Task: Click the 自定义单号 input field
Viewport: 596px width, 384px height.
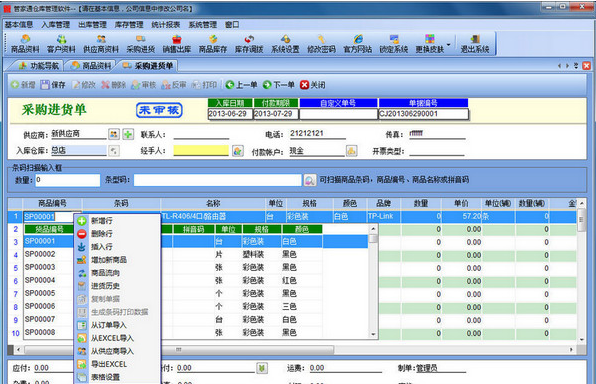Action: coord(338,114)
